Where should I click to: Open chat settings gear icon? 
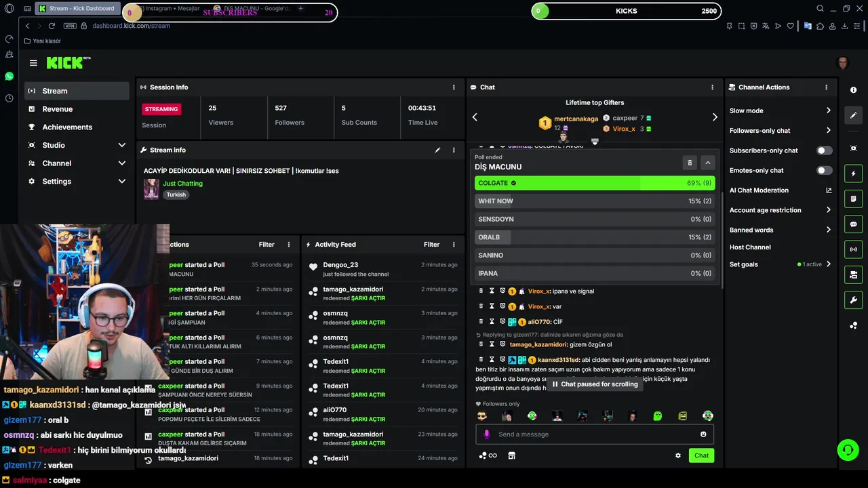point(677,455)
